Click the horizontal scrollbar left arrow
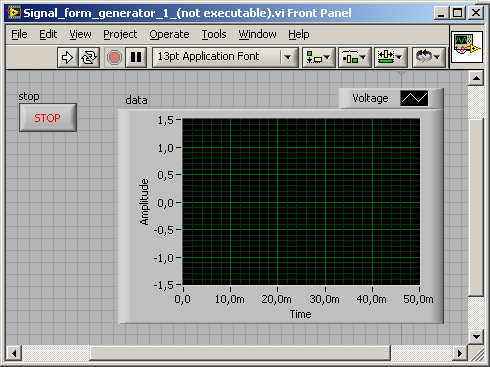The image size is (490, 367). click(x=14, y=353)
